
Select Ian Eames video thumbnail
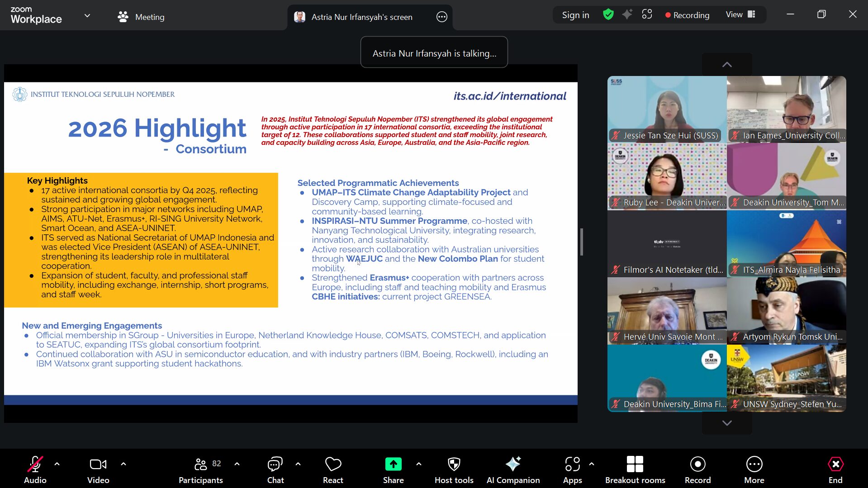pos(786,109)
